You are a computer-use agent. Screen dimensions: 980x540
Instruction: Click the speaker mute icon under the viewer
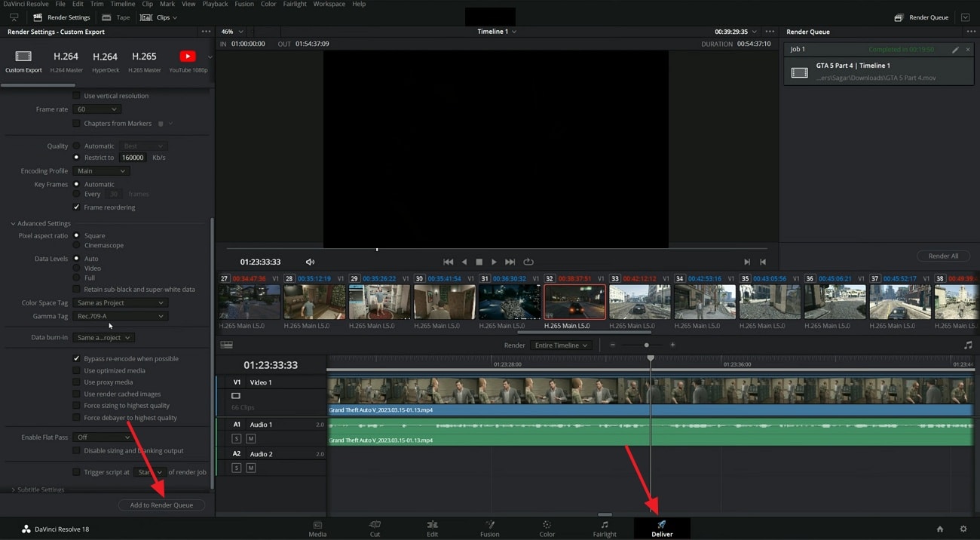click(x=309, y=261)
